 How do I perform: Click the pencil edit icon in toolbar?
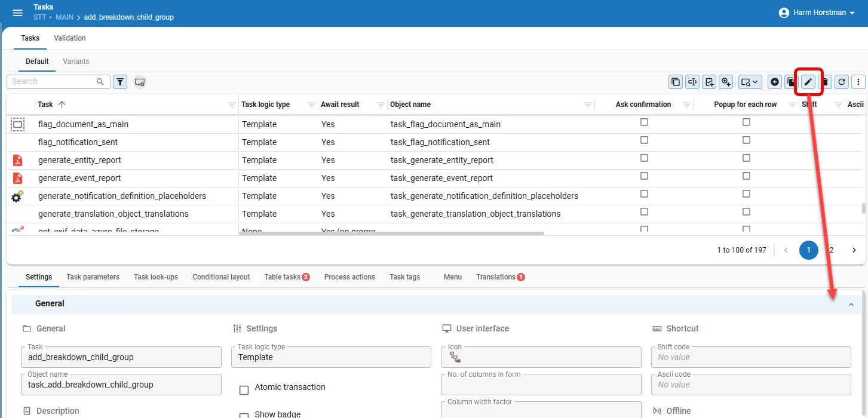808,82
